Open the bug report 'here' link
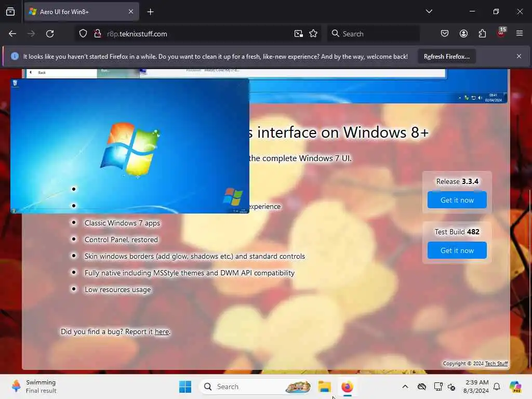 tap(162, 332)
